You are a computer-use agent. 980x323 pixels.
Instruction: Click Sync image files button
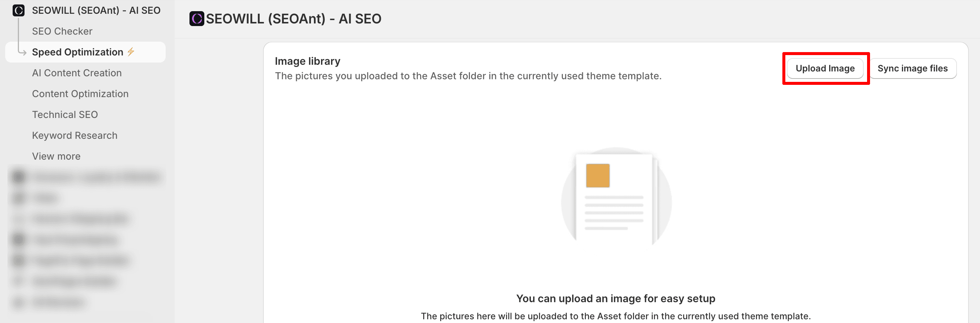[x=912, y=68]
